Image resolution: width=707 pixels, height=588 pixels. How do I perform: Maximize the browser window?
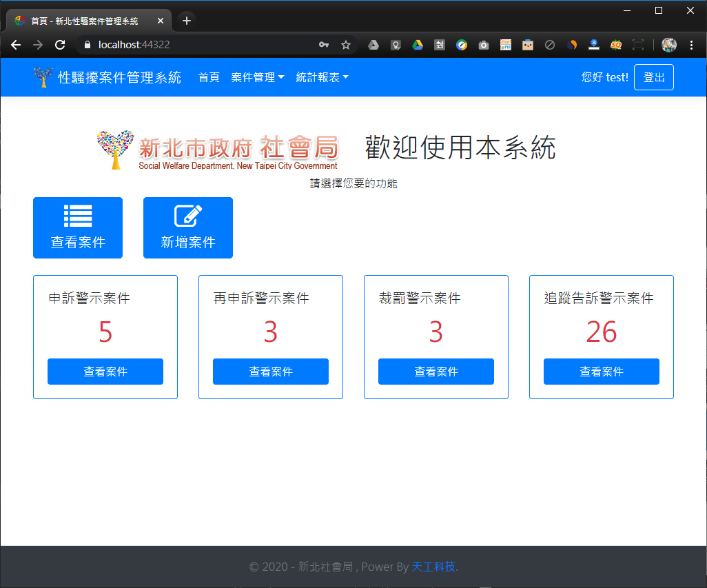659,10
